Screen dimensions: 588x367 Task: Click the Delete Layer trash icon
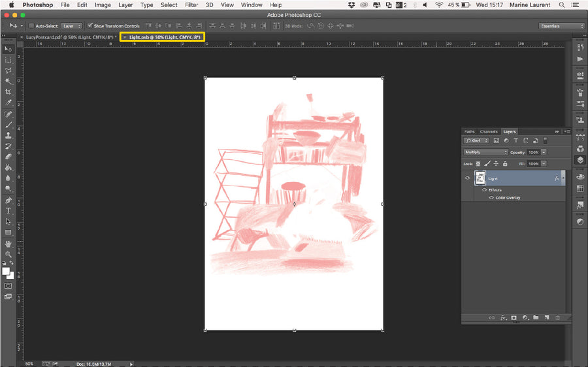pos(558,317)
